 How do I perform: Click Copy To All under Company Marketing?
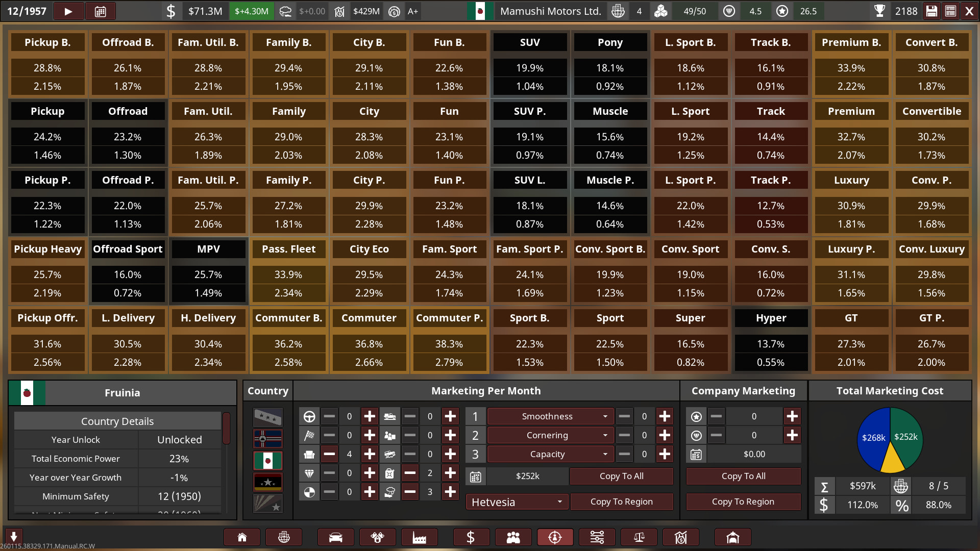pyautogui.click(x=743, y=476)
